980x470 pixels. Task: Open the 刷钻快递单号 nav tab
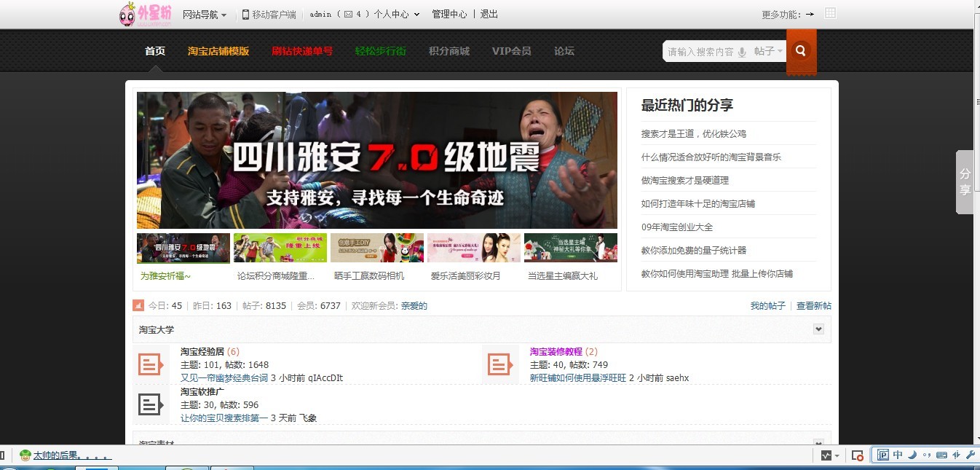[x=302, y=51]
